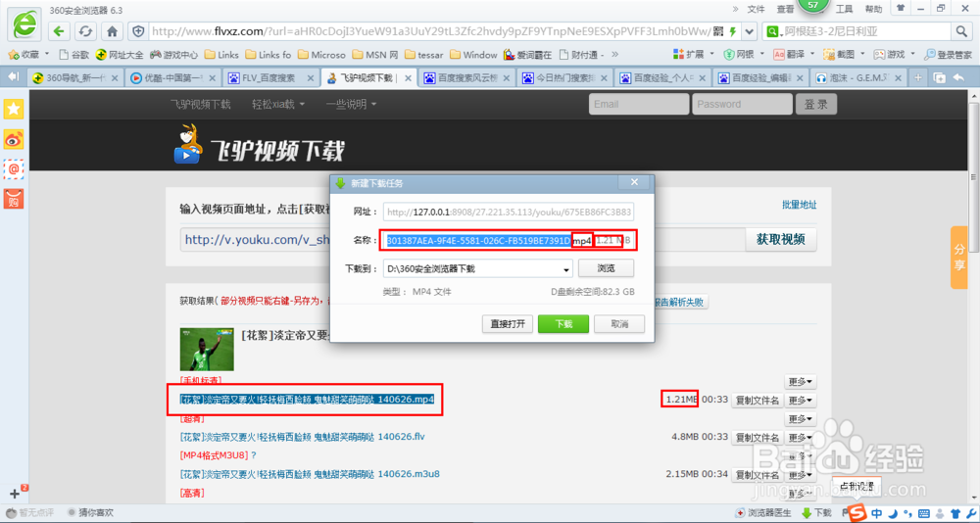Screen dimensions: 980x523
Task: Open the star favorites icon in sidebar
Action: click(x=14, y=109)
